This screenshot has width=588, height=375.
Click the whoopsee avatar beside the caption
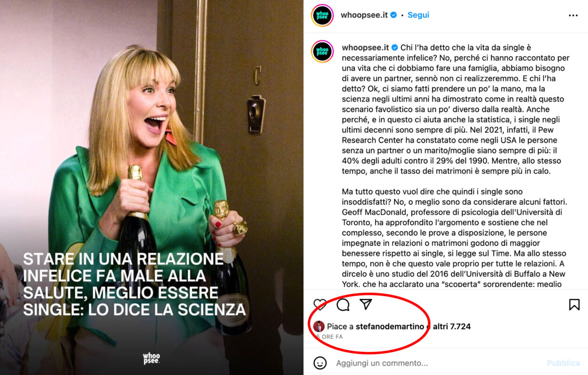[x=322, y=51]
